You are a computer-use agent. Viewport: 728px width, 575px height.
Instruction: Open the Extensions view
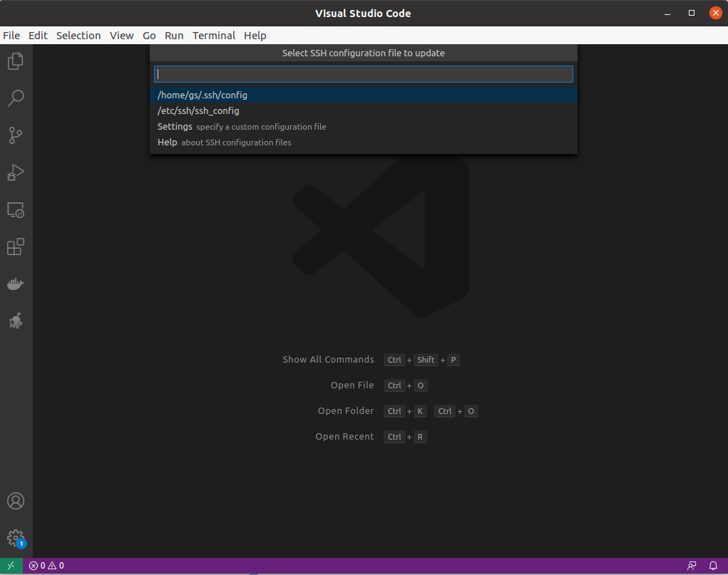pos(16,247)
